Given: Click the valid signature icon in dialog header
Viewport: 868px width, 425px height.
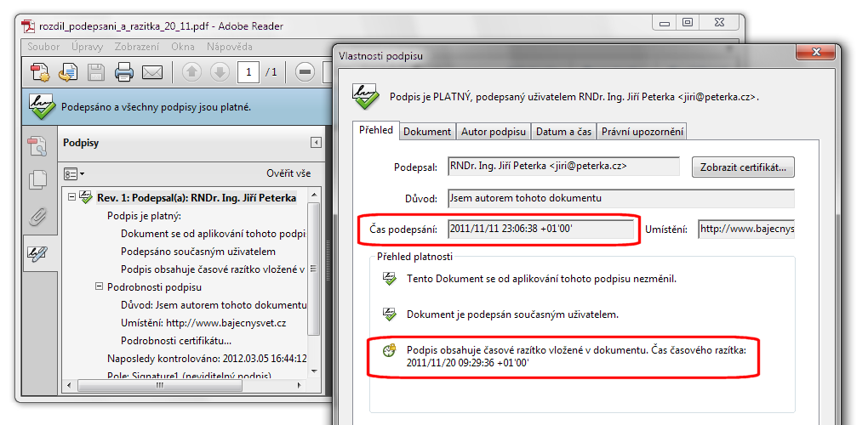Looking at the screenshot, I should (x=365, y=96).
